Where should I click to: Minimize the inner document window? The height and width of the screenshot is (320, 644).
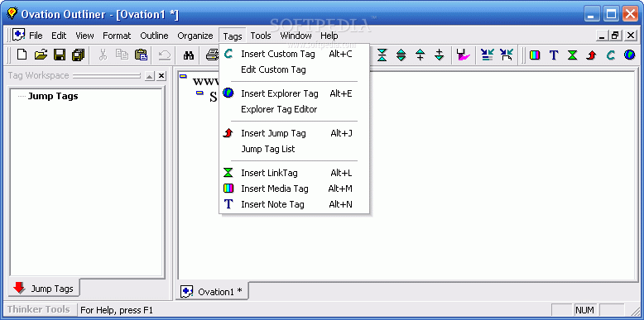tap(603, 36)
